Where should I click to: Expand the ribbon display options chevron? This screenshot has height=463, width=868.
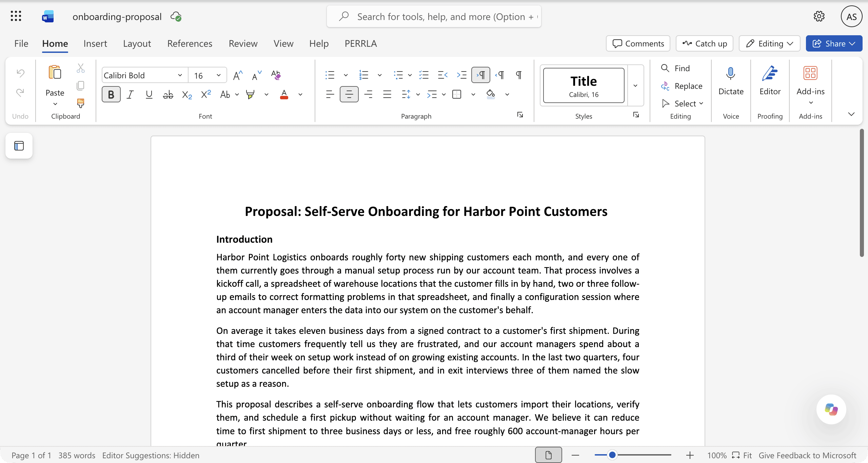[x=851, y=114]
